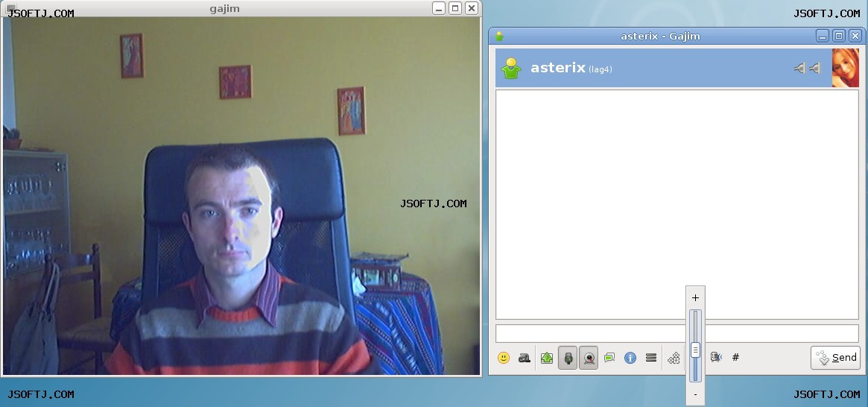Minimize the asterix - Gajim chat window
Viewport: 868px width, 407px height.
pos(823,37)
